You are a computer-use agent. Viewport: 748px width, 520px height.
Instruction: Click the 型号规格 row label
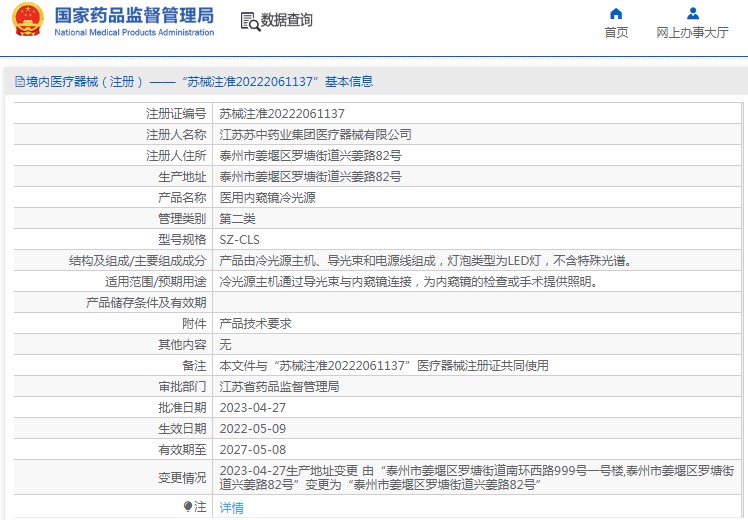point(182,239)
